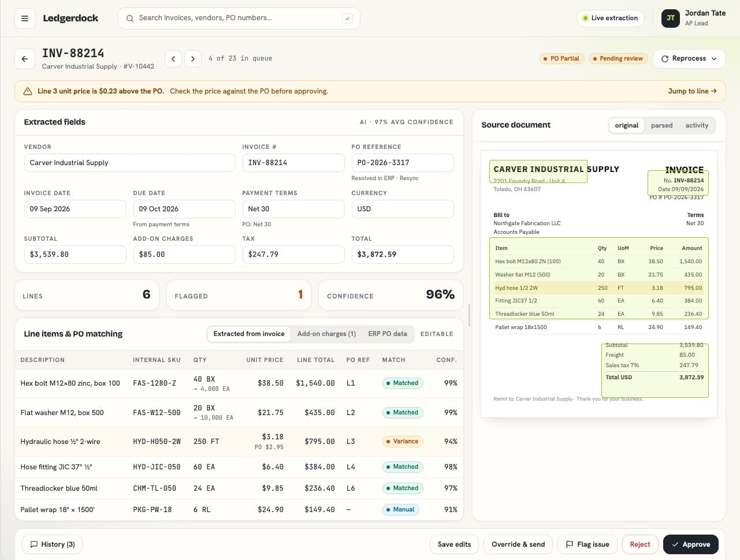Click the Currency field showing USD
This screenshot has height=560, width=740.
(403, 209)
